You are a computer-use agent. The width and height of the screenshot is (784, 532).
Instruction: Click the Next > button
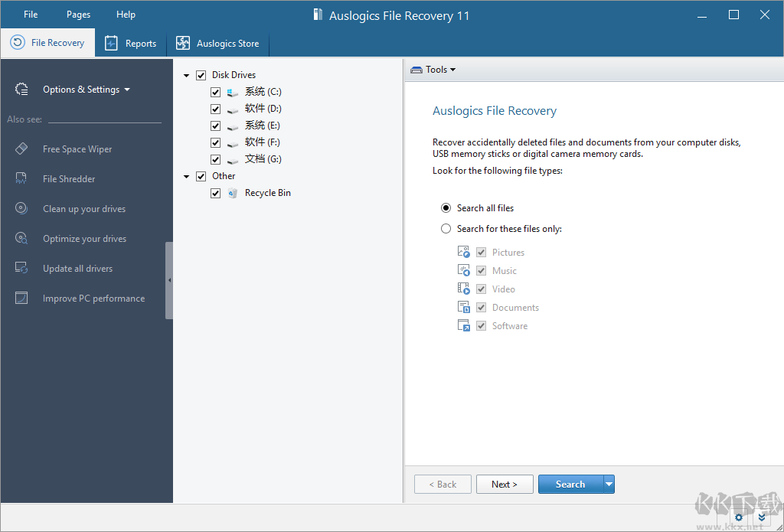point(505,484)
